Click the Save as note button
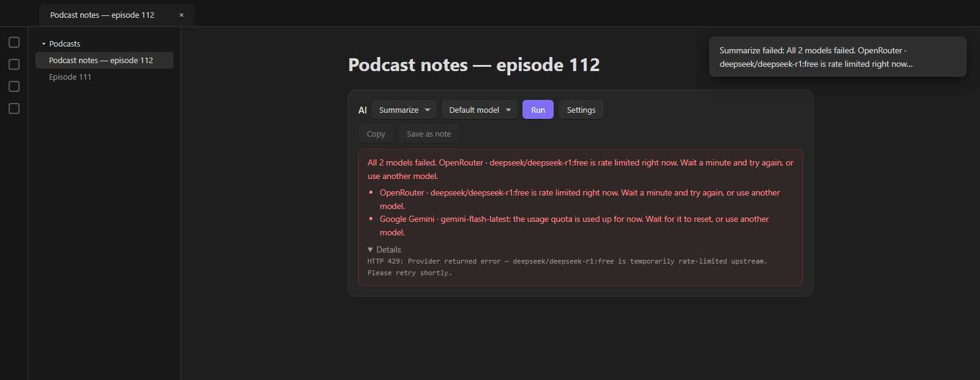 click(429, 134)
